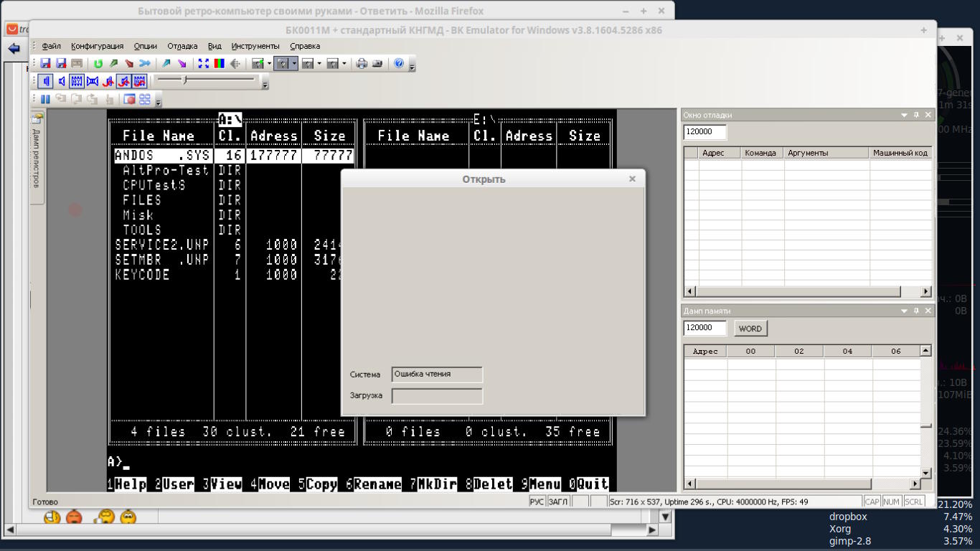This screenshot has height=551, width=980.
Task: Click the camera screenshot icon
Action: (377, 64)
